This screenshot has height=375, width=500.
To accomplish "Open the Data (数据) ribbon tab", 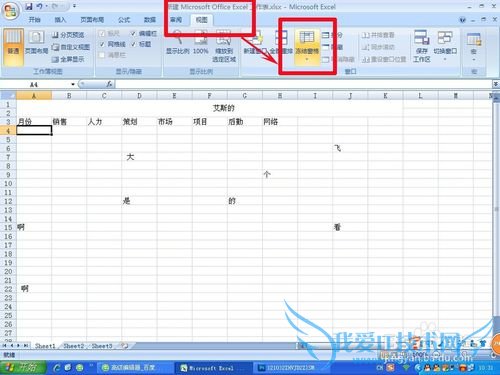I will tap(150, 20).
